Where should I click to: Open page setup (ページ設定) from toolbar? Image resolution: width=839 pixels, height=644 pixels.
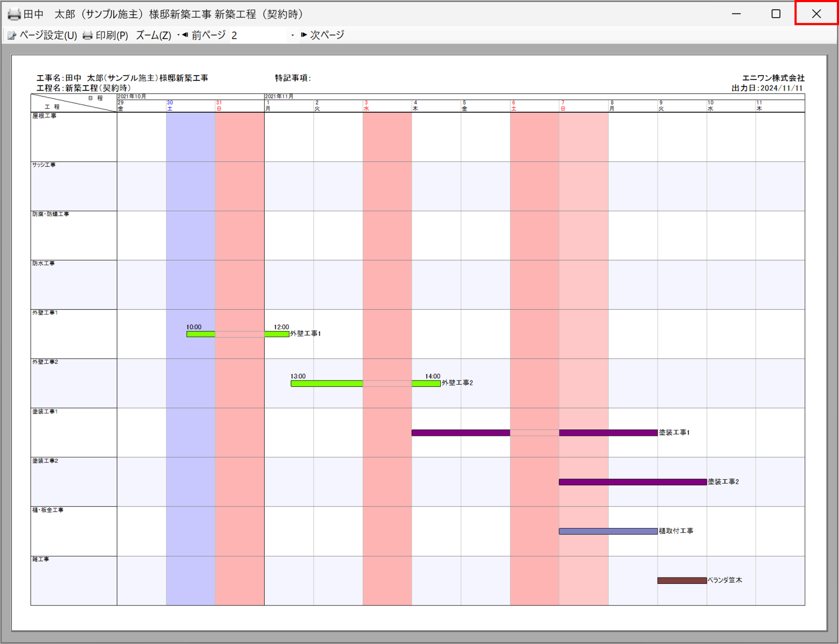coord(42,35)
